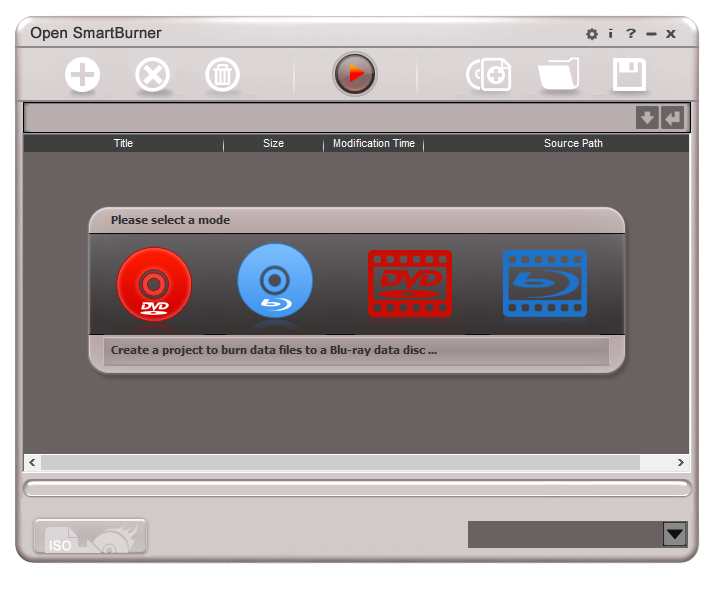Select the blue Blu-ray data disc mode

(275, 281)
